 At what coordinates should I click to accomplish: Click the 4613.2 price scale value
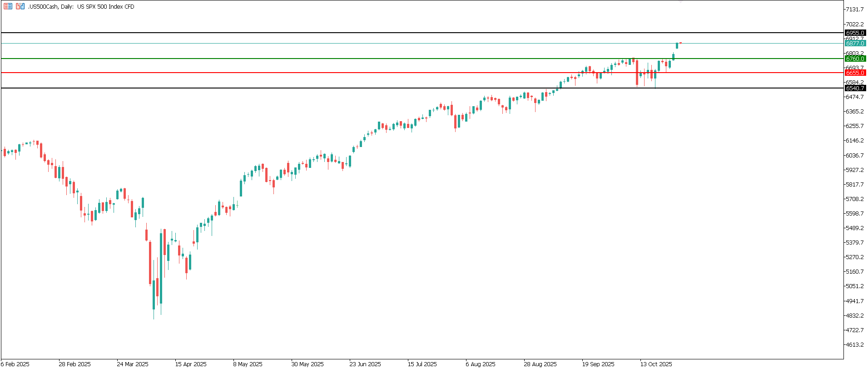(854, 345)
